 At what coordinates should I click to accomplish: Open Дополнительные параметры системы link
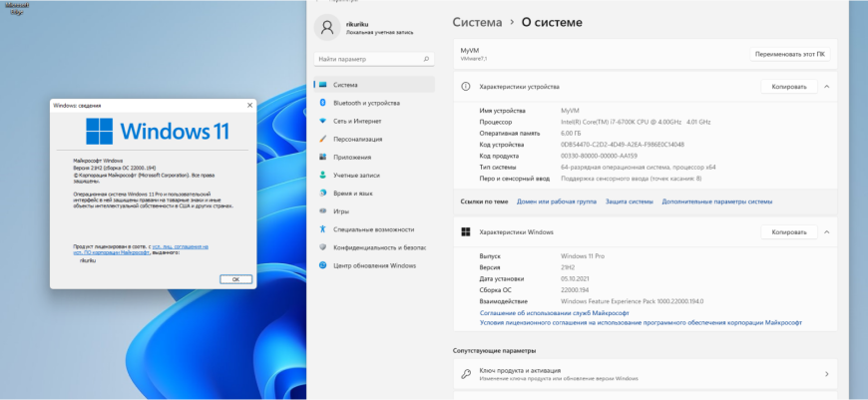click(x=717, y=201)
